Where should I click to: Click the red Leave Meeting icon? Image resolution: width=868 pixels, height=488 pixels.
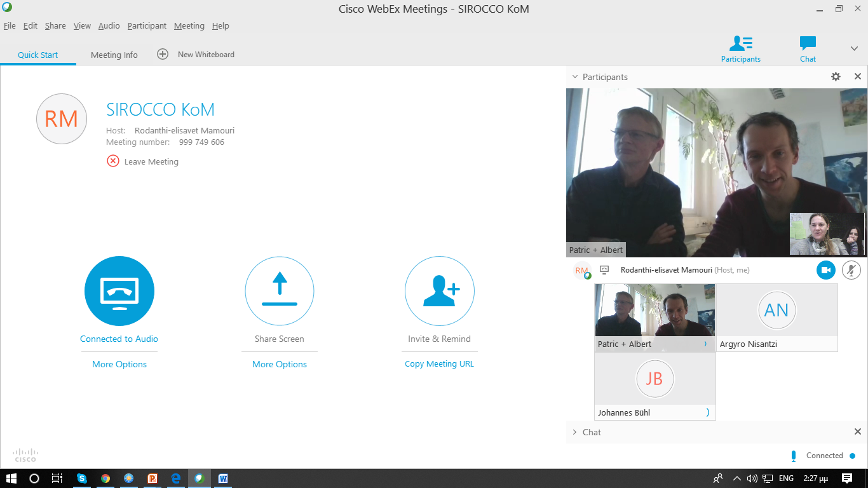113,161
